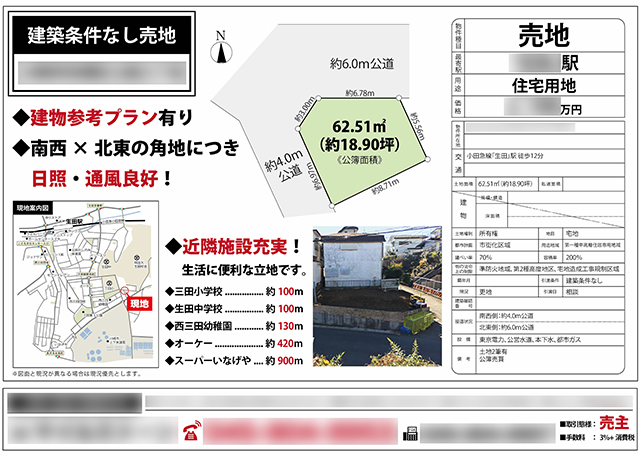640x454 pixels.
Task: Click the diamond beside 近隣施設充実 heading
Action: point(159,246)
